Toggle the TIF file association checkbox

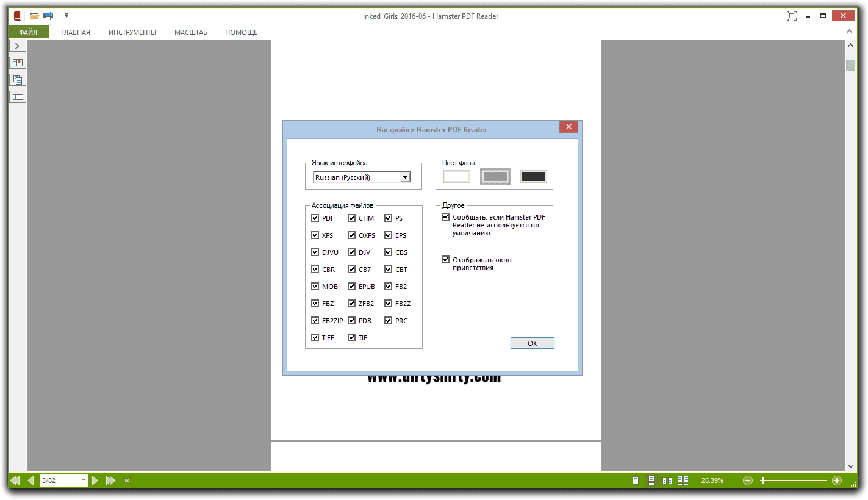pyautogui.click(x=352, y=337)
